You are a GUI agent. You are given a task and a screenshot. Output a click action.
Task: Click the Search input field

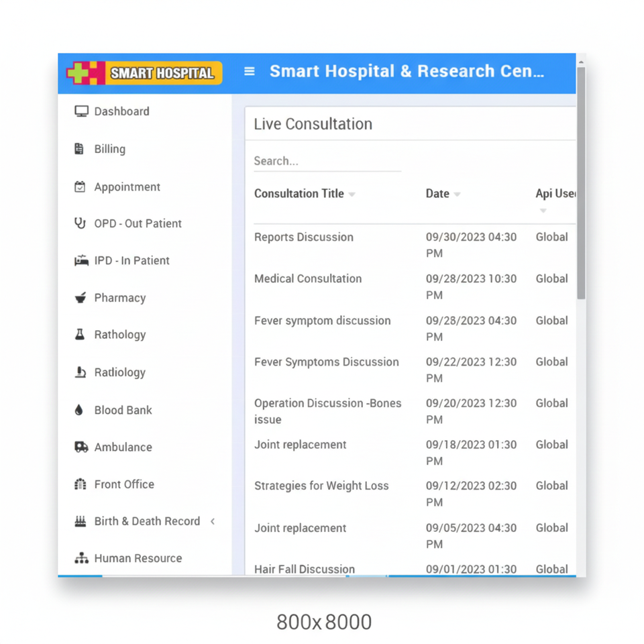click(327, 161)
